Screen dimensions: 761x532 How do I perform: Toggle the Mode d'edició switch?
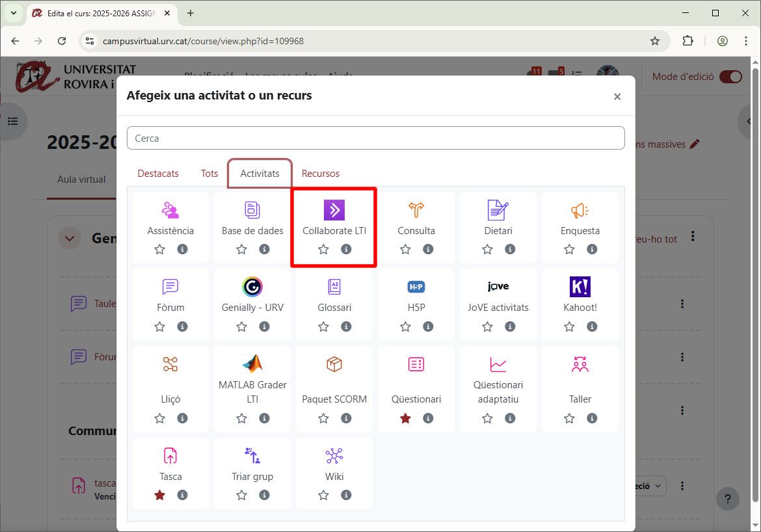pyautogui.click(x=730, y=77)
